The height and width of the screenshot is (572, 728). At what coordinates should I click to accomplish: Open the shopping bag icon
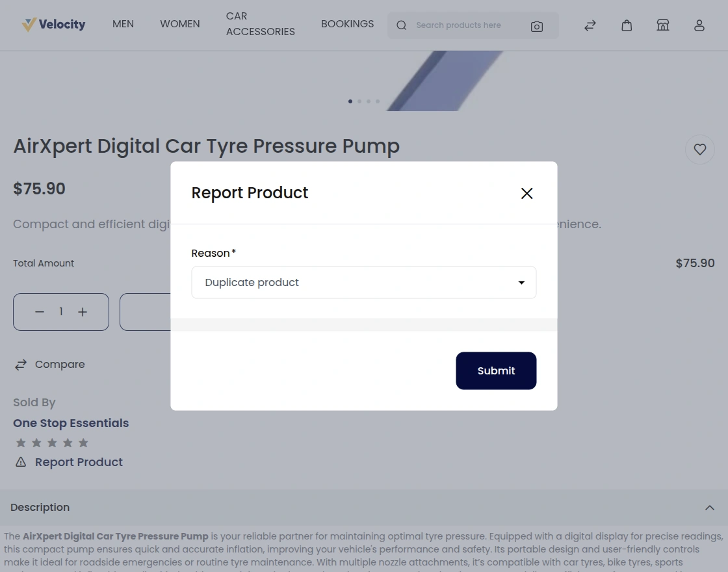(x=627, y=25)
